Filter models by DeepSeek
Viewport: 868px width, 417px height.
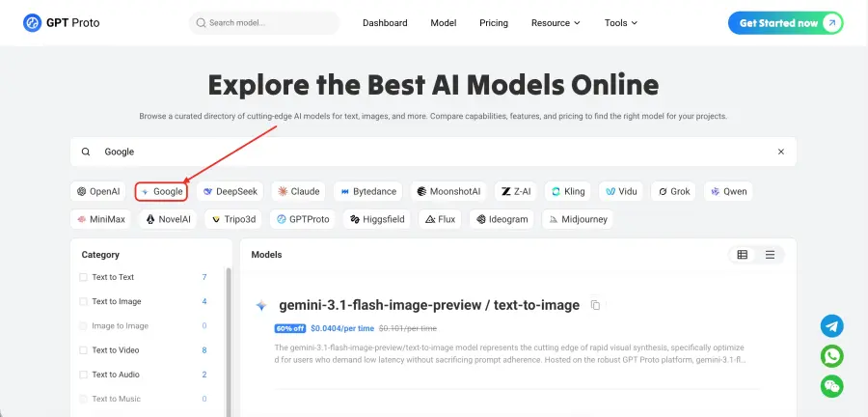click(231, 192)
